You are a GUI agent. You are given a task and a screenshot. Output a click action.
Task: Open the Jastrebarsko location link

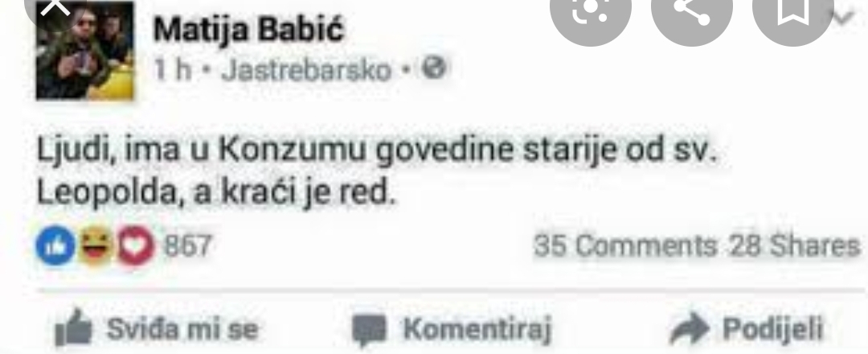306,70
